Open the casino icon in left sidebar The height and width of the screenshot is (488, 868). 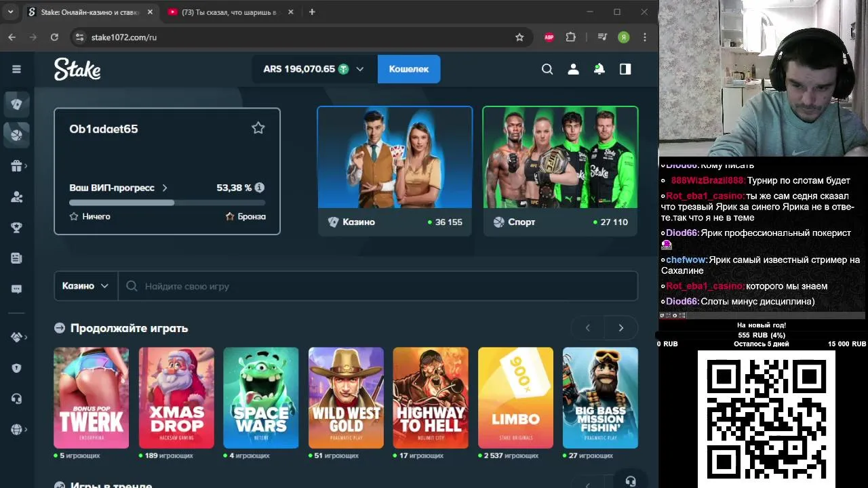point(16,104)
